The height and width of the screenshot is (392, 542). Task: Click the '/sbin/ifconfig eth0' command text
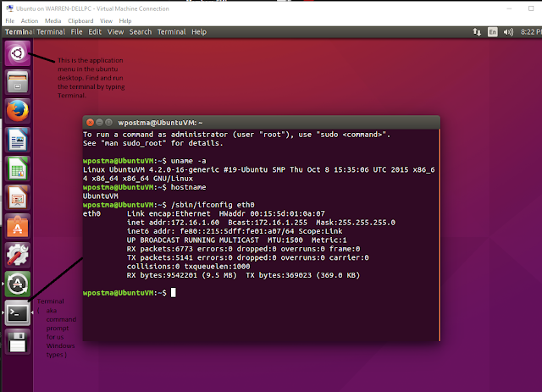tap(213, 205)
